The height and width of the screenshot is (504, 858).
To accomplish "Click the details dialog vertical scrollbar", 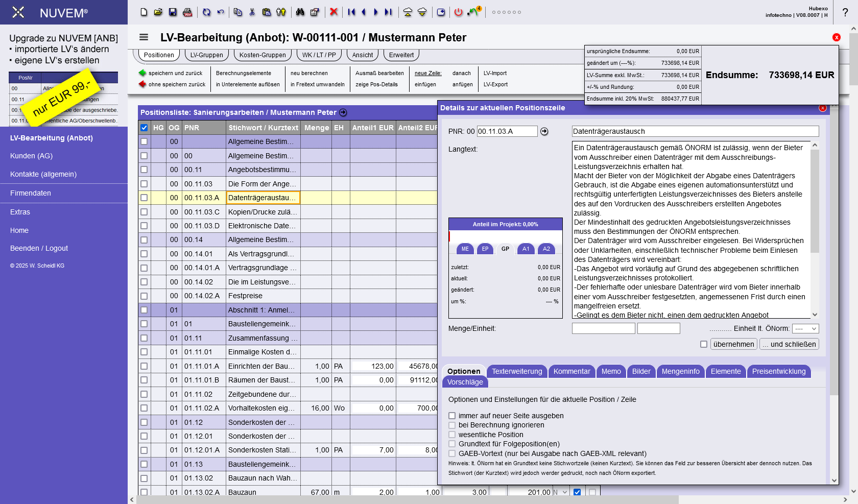I will coord(834,294).
